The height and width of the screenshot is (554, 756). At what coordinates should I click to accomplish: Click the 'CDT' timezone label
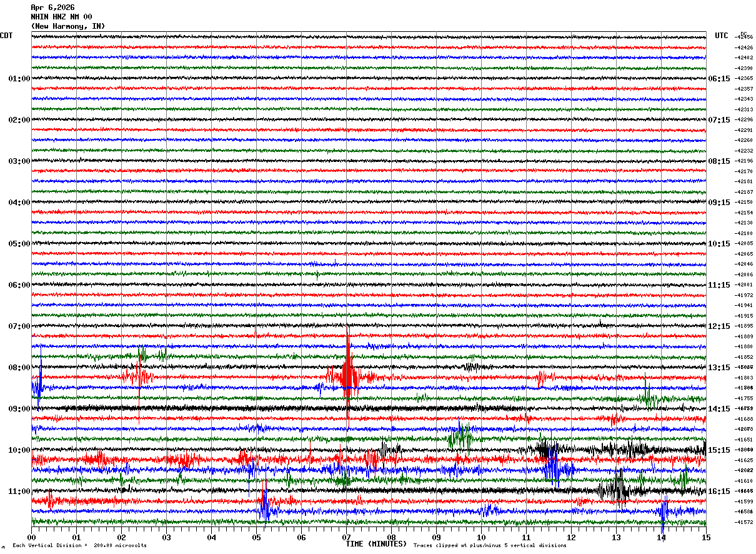[6, 36]
